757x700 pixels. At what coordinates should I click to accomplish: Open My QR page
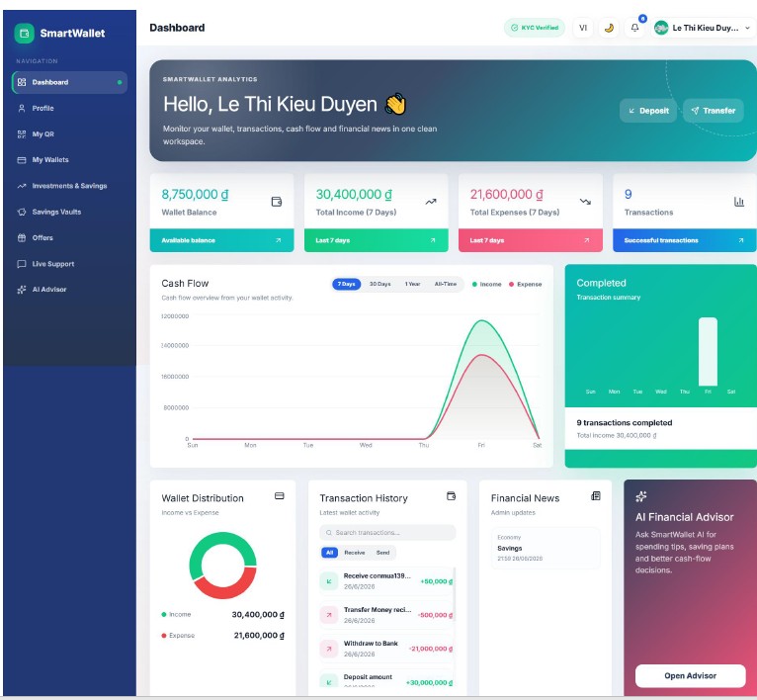click(x=69, y=133)
